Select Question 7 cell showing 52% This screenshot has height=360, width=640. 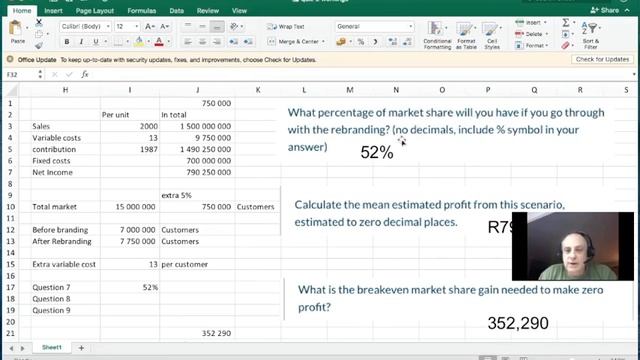tap(130, 287)
